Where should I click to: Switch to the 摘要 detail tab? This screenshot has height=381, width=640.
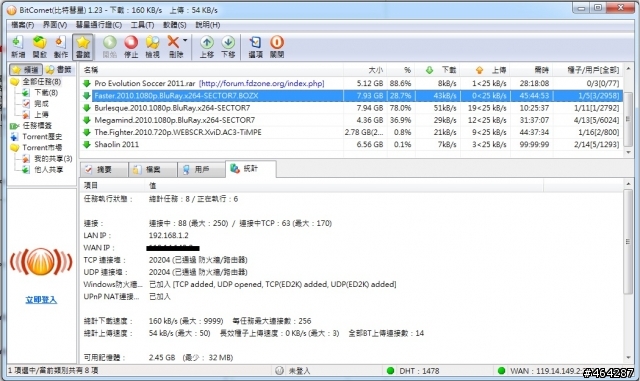point(104,169)
